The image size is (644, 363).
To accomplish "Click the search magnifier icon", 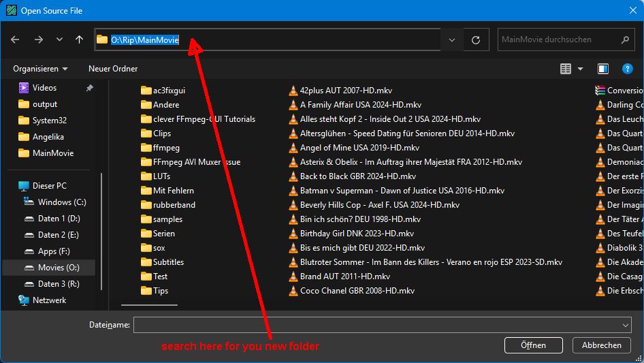I will 625,40.
